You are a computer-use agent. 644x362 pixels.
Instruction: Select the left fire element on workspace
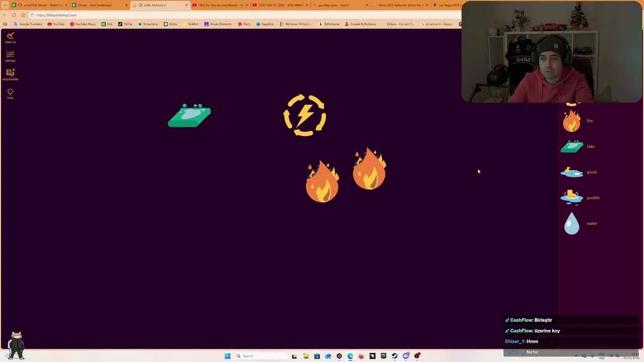pos(323,182)
